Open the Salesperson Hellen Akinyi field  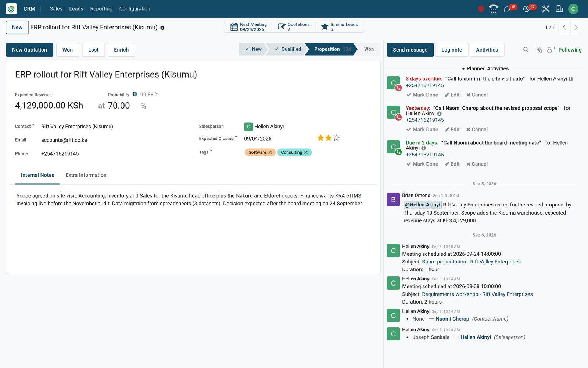pyautogui.click(x=269, y=127)
